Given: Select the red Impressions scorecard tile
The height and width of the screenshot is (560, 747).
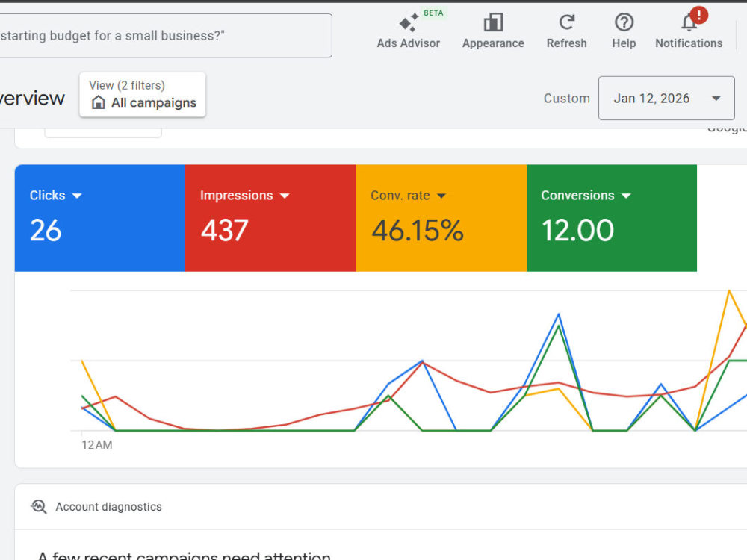Looking at the screenshot, I should pos(270,218).
